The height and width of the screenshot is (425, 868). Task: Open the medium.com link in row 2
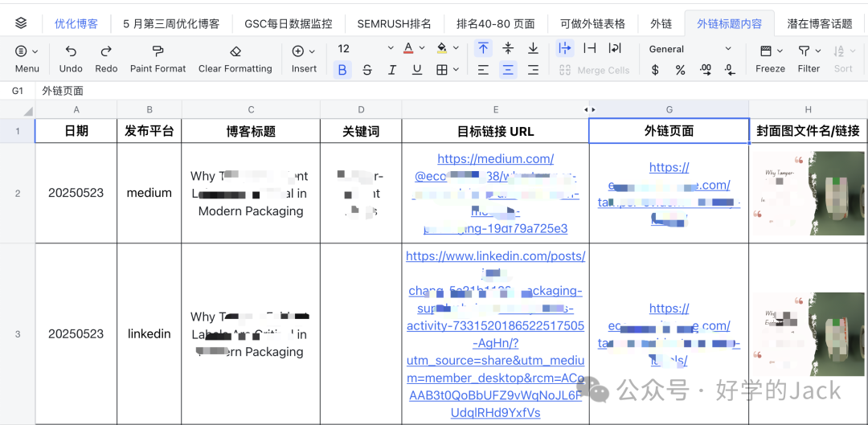pyautogui.click(x=495, y=193)
